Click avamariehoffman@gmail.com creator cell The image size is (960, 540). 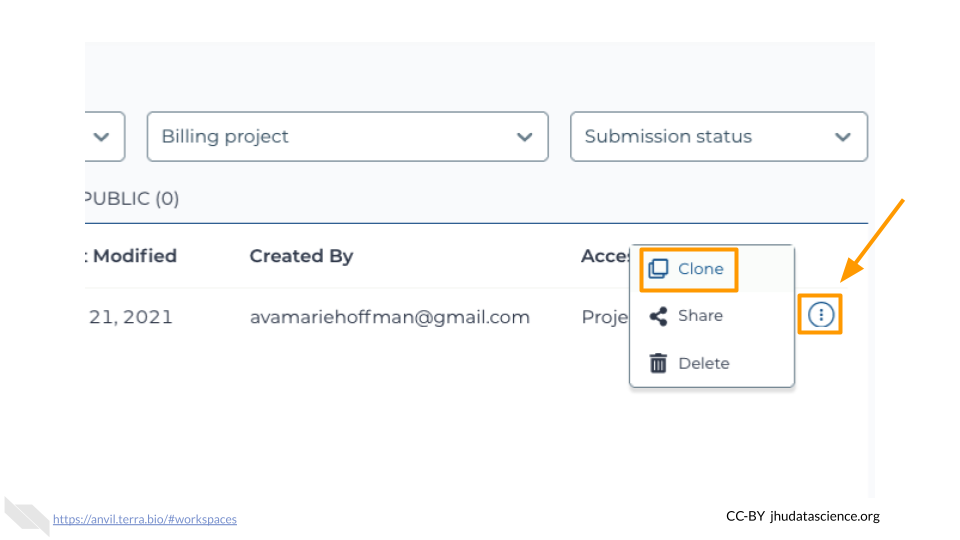pos(389,317)
